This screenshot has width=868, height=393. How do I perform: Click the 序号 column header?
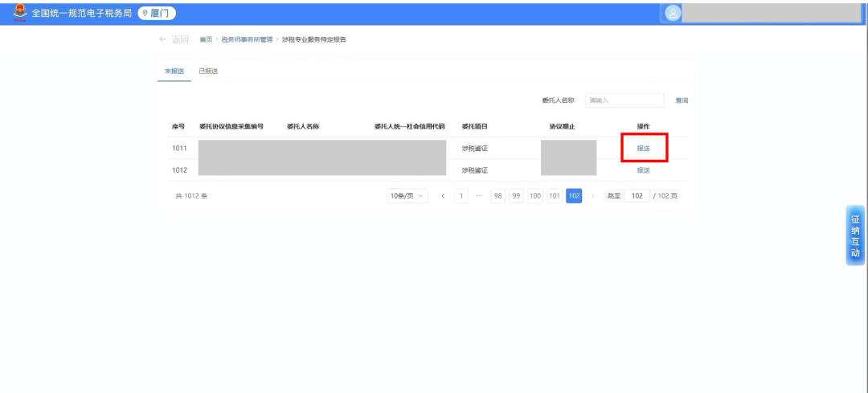[178, 127]
